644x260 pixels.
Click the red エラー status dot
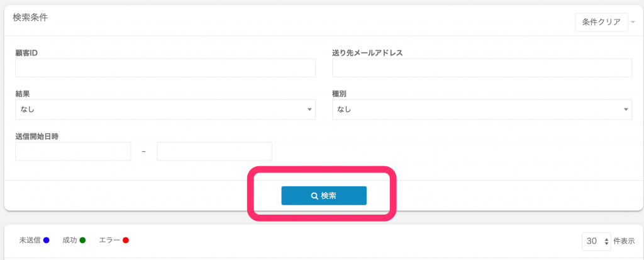tap(126, 240)
